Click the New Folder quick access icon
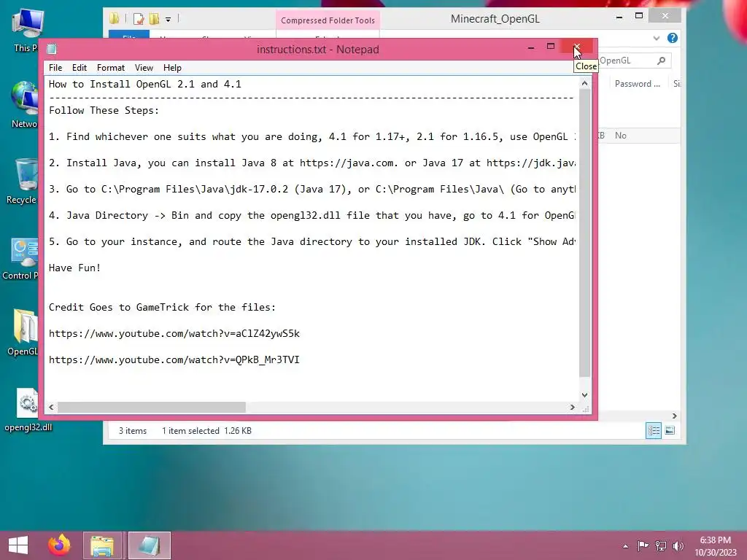This screenshot has width=747, height=560. point(154,19)
